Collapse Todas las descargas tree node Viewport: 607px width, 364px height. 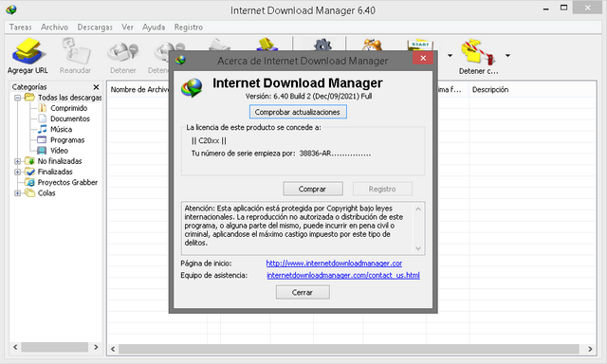(x=17, y=98)
